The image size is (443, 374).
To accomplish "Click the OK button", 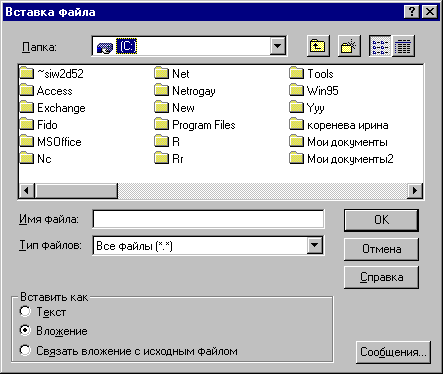I will [381, 220].
